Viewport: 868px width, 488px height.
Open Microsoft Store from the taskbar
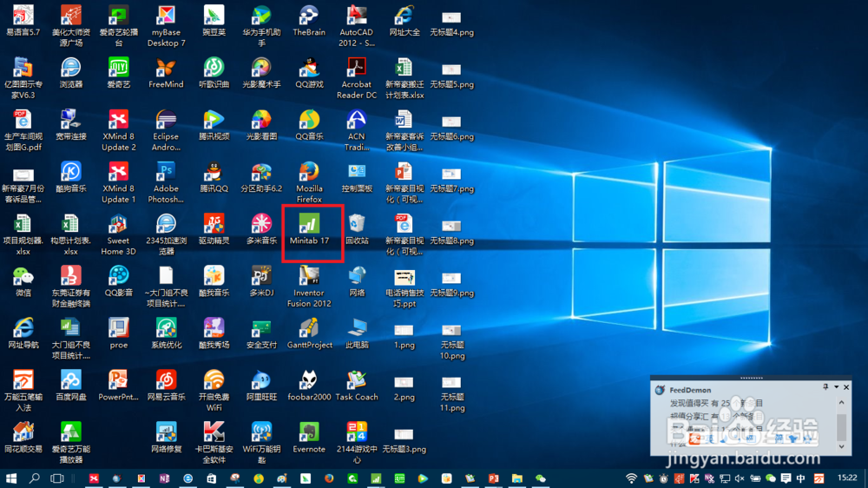tap(212, 478)
